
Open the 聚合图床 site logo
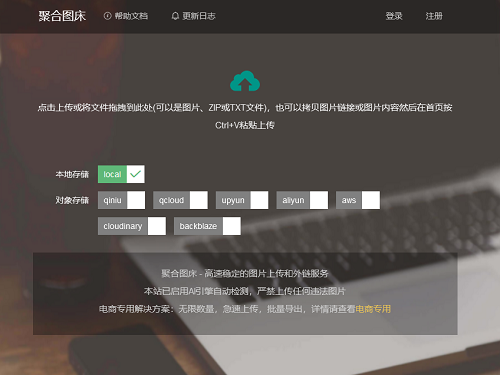click(x=62, y=16)
